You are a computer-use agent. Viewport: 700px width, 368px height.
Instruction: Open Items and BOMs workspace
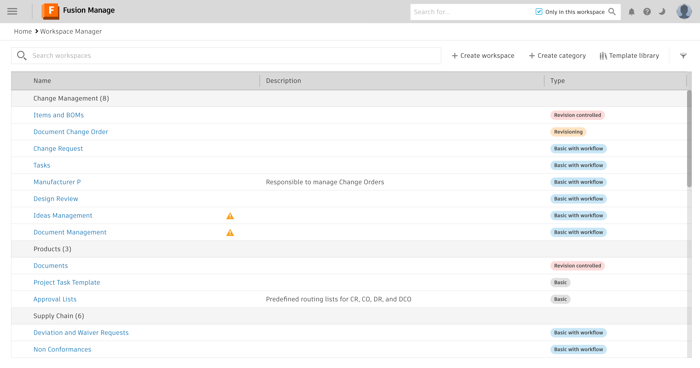58,115
